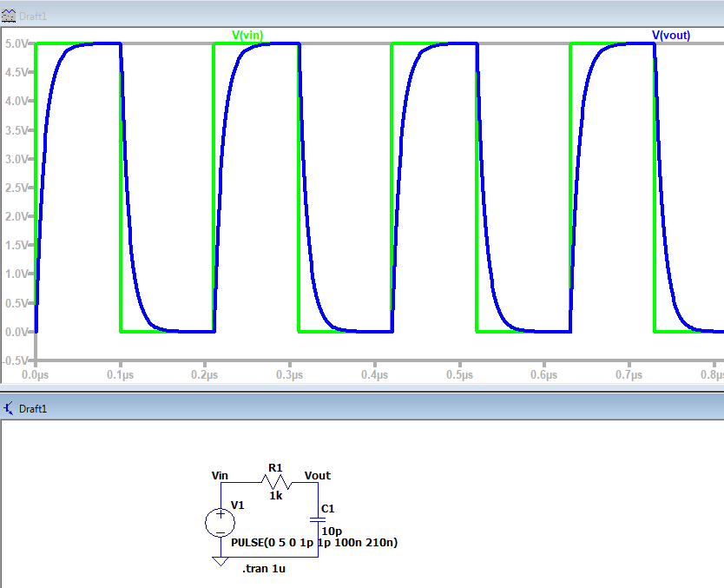This screenshot has width=724, height=588.
Task: Activate the schematic Draft1 title bar
Action: coord(347,408)
